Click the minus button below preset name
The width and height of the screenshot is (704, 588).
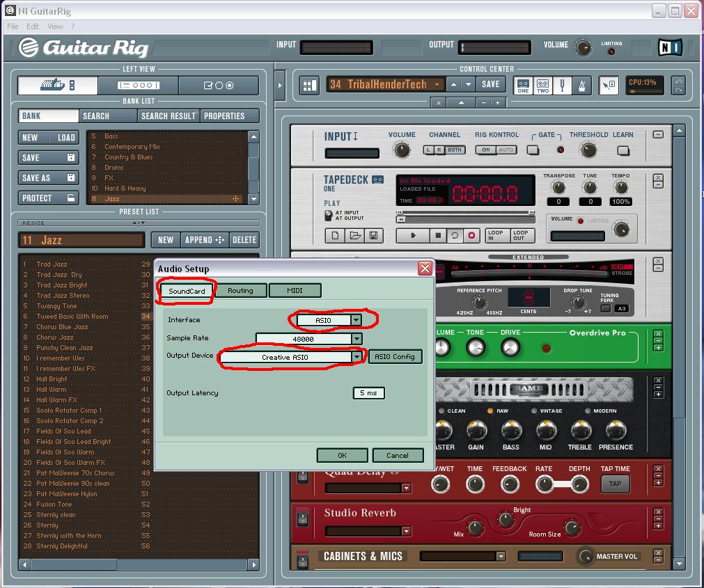point(483,103)
